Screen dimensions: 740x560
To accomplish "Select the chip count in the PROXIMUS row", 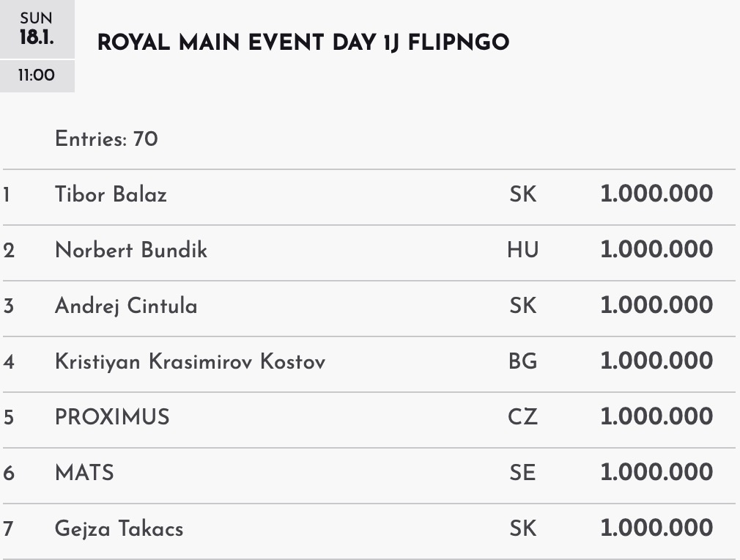I will 656,418.
